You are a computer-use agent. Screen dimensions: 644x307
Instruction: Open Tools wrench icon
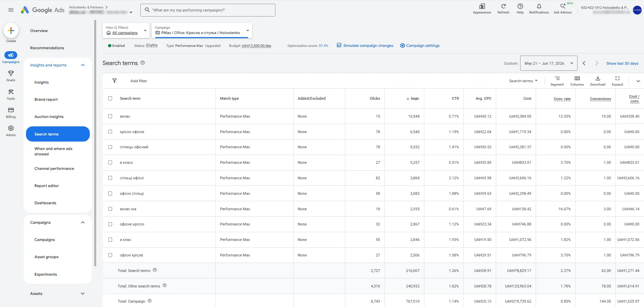11,92
